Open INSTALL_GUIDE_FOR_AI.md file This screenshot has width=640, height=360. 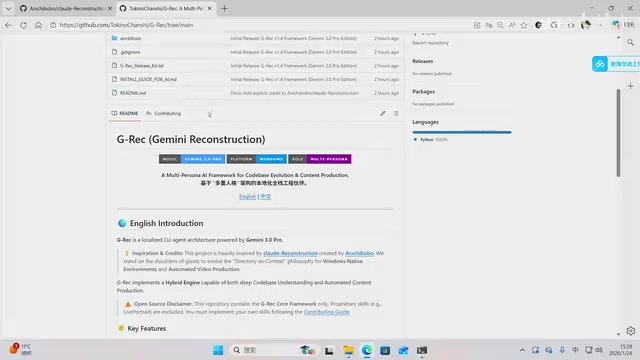(x=148, y=80)
